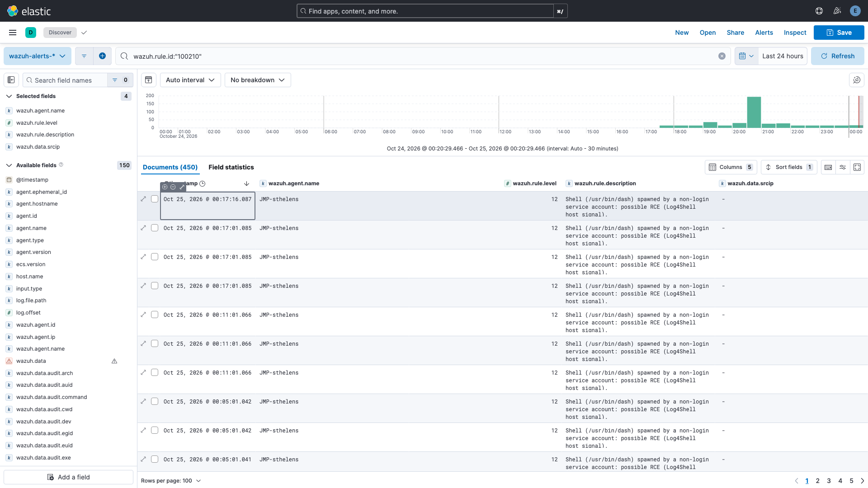
Task: Collapse the Available fields section
Action: tap(9, 165)
